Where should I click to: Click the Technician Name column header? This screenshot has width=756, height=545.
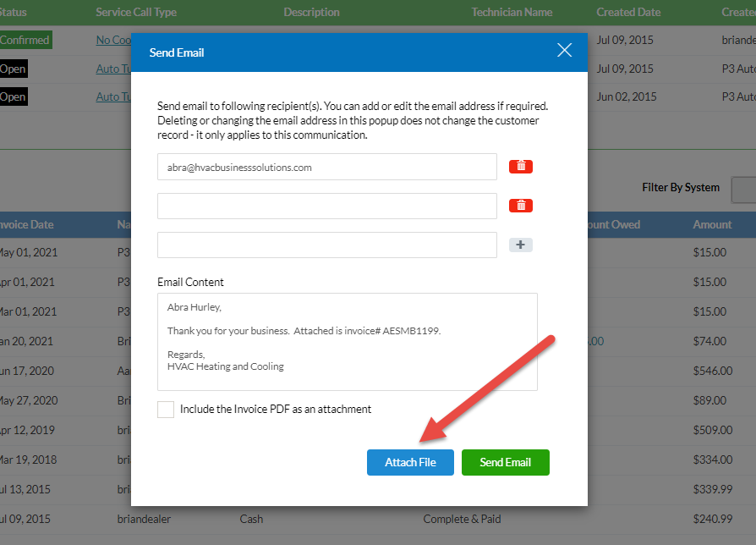[x=511, y=12]
